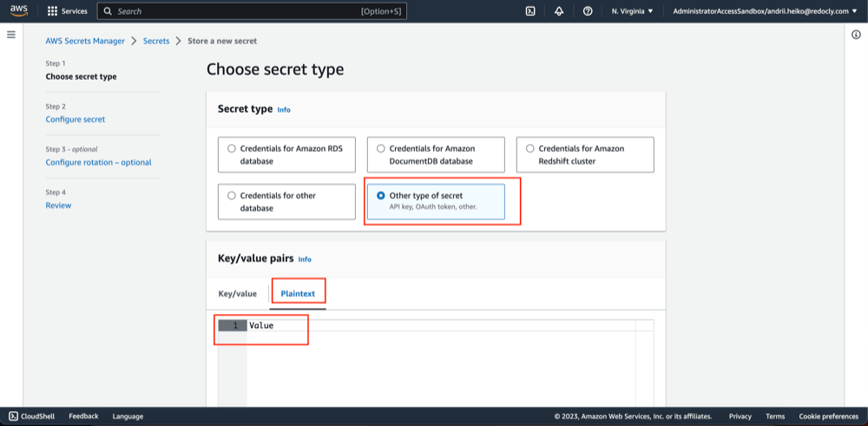This screenshot has height=426, width=868.
Task: Click the Choose secret type step label
Action: 81,76
